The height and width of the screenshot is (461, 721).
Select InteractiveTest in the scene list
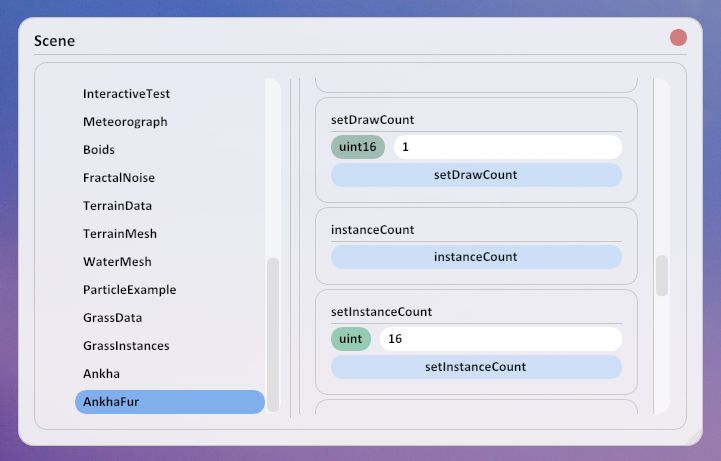pyautogui.click(x=126, y=94)
